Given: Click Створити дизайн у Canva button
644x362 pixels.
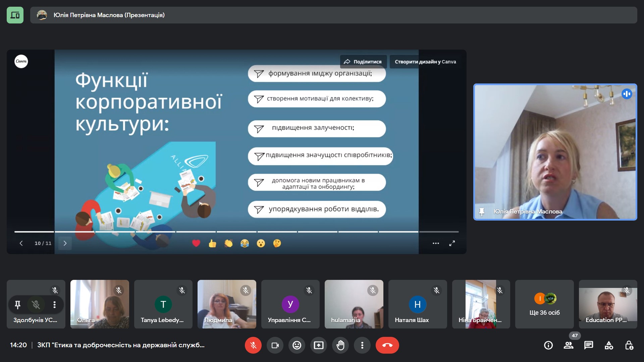Looking at the screenshot, I should pos(425,62).
